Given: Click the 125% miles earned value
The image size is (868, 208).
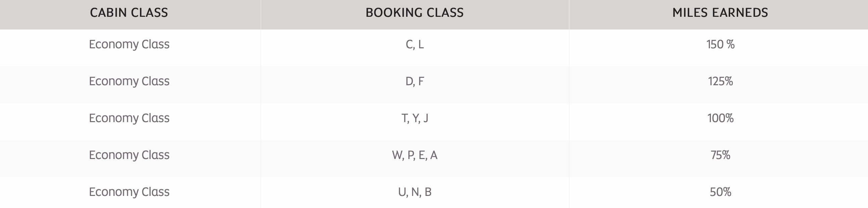Looking at the screenshot, I should (720, 81).
